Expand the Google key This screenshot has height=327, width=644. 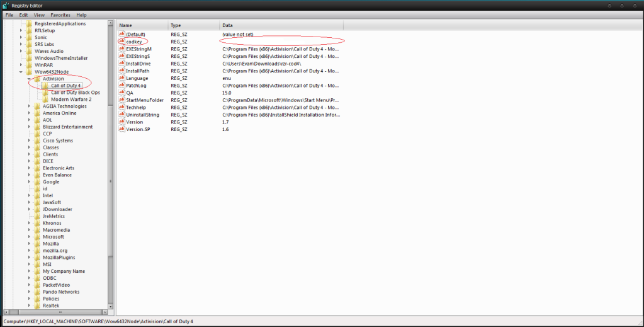click(29, 182)
